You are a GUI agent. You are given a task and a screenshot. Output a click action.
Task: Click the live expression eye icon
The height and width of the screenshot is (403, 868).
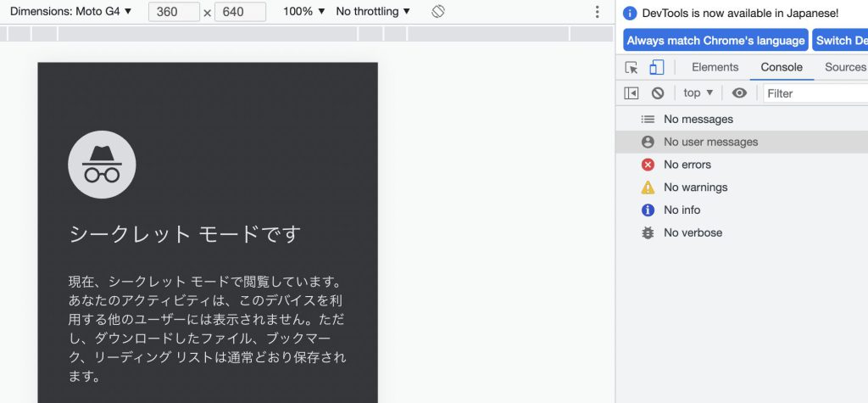[739, 93]
